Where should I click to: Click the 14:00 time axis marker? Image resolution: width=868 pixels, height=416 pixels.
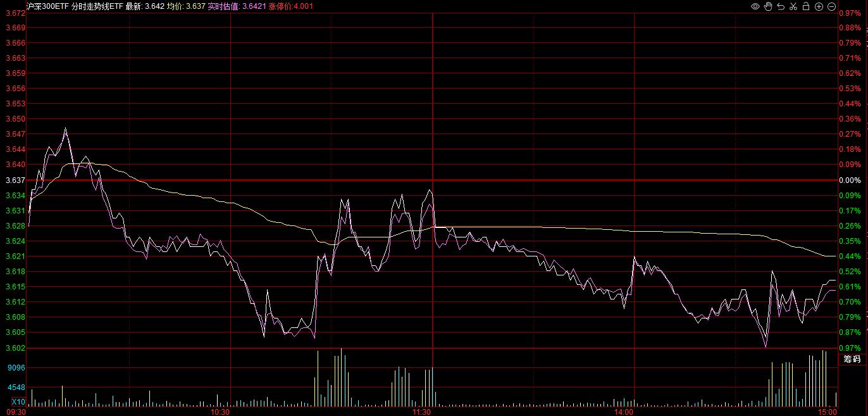point(623,412)
